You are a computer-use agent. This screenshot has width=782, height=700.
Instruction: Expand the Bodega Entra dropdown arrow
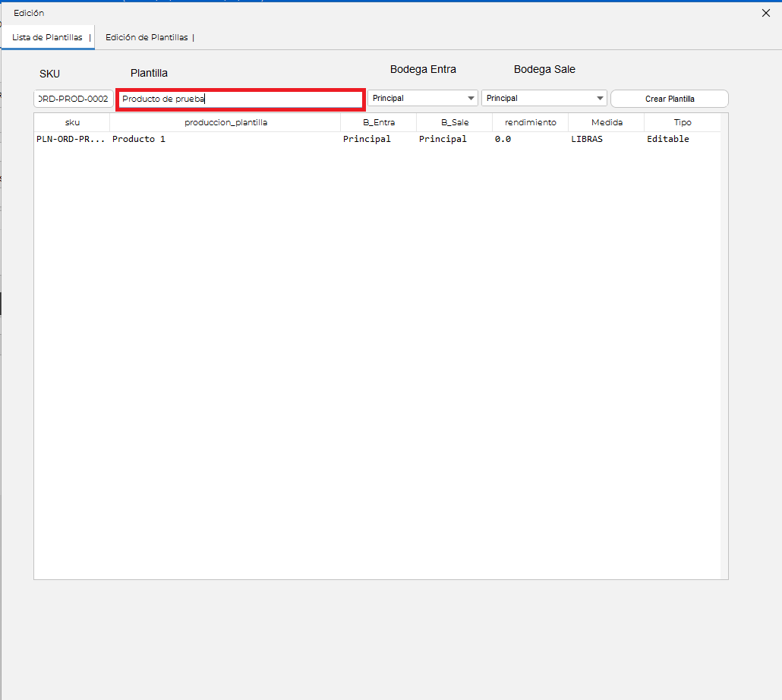pyautogui.click(x=471, y=98)
